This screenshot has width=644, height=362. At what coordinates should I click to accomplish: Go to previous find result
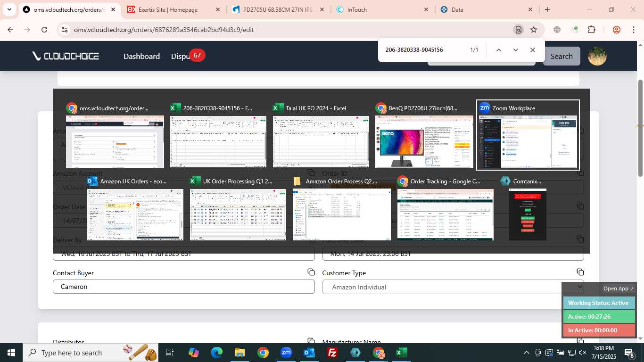click(x=499, y=50)
